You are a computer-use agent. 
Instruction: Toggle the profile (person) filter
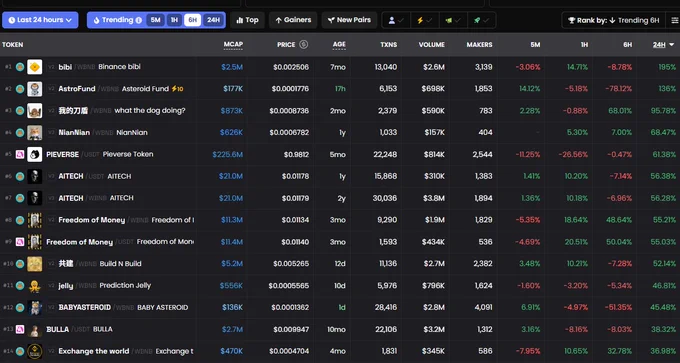point(396,20)
